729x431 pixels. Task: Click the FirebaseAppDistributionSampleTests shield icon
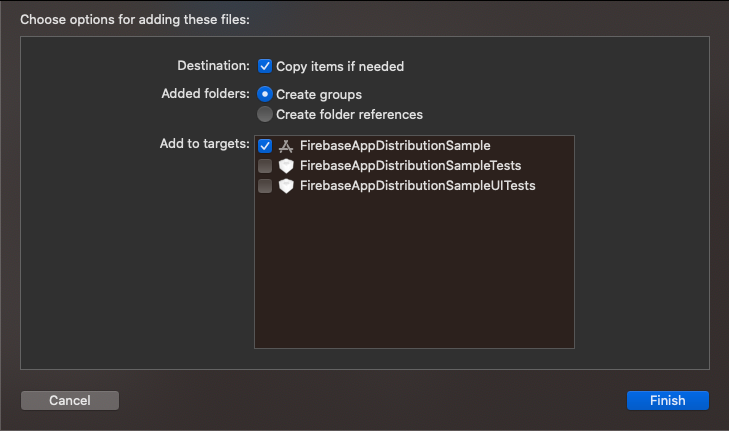(x=285, y=166)
